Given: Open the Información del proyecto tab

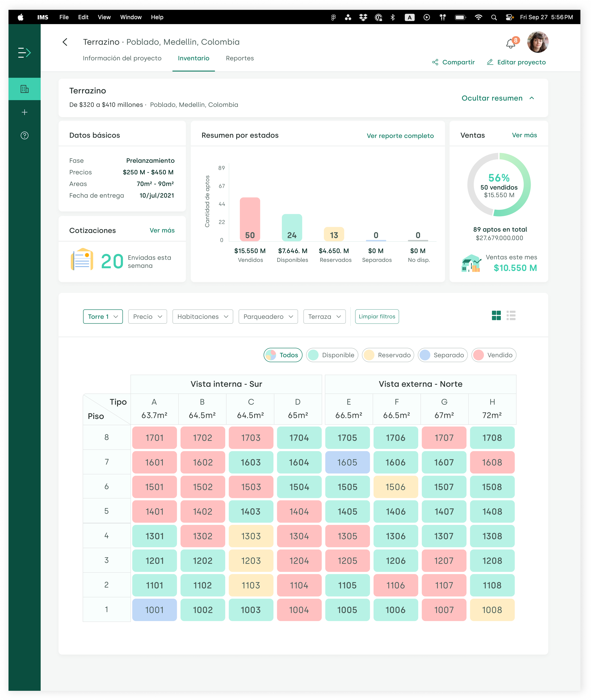Looking at the screenshot, I should [122, 58].
